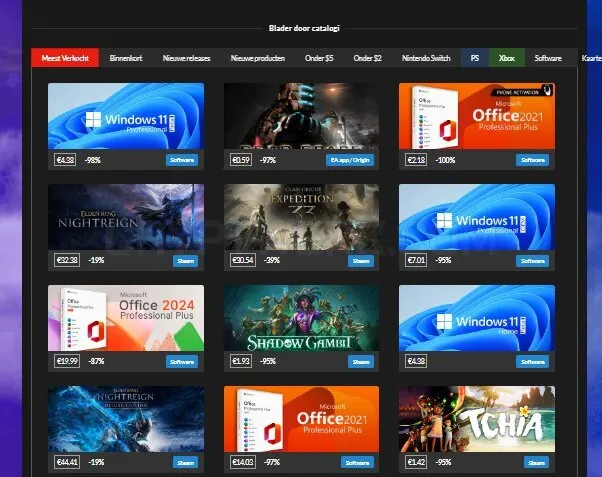602x477 pixels.
Task: Open the Office 2024 Professional Plus thumbnail
Action: point(126,318)
